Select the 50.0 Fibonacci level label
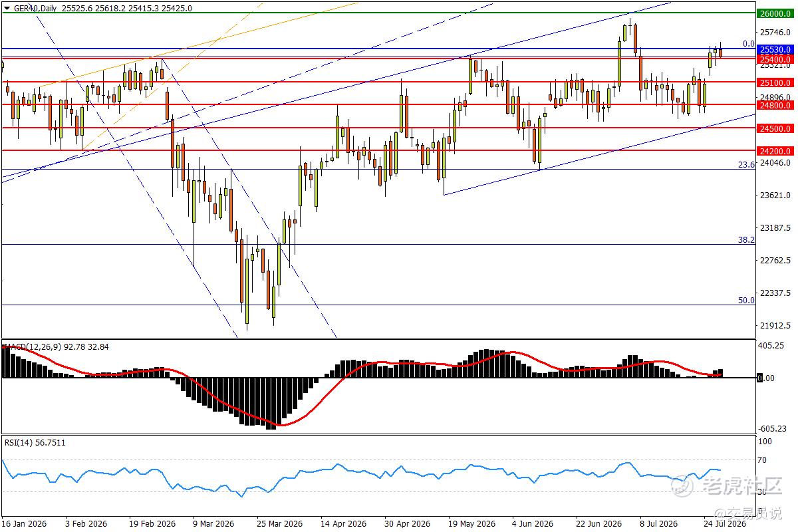This screenshot has height=532, width=798. 747,301
